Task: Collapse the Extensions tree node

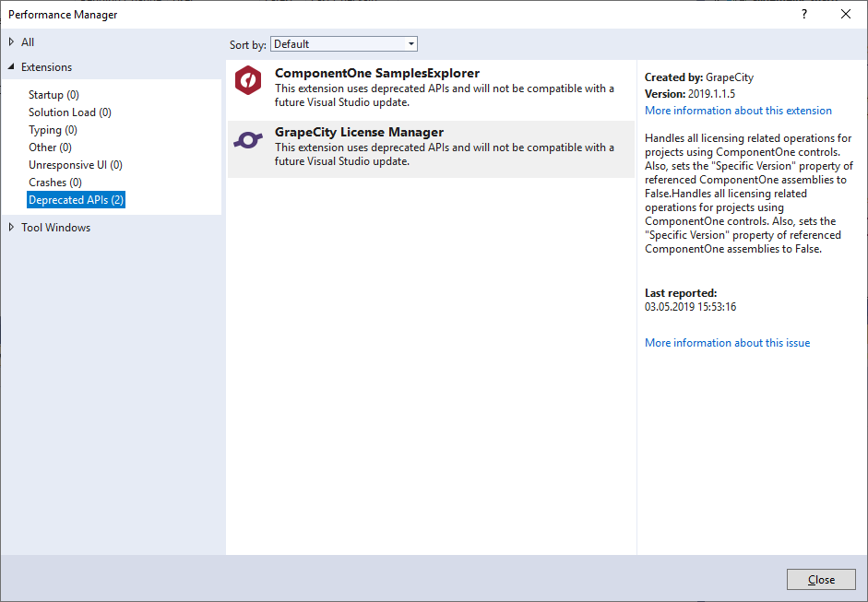Action: [11, 67]
